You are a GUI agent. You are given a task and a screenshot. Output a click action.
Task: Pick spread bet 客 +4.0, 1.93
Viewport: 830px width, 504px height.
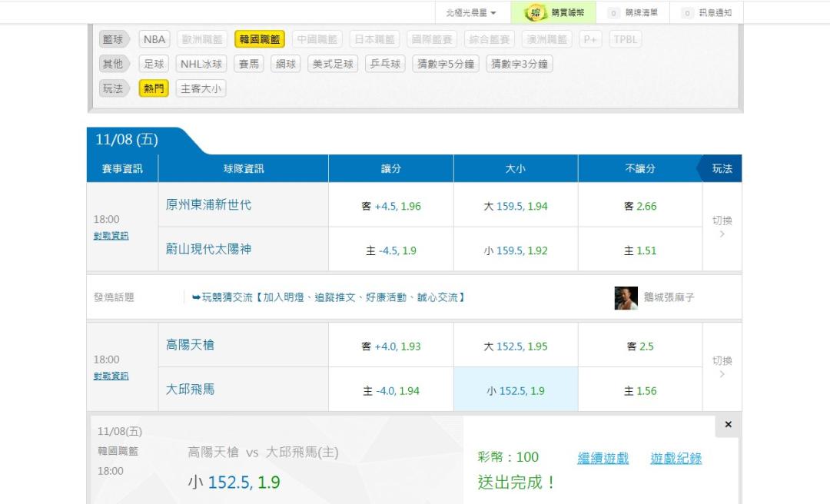click(391, 346)
